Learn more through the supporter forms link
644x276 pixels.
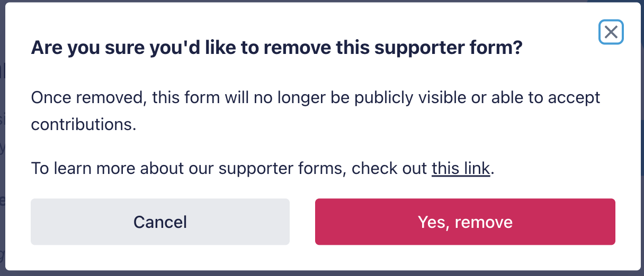pos(460,168)
